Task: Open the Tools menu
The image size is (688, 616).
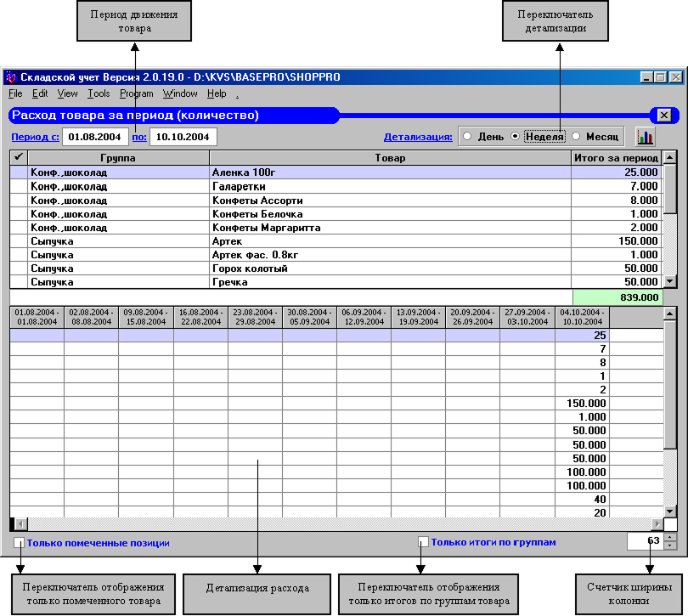Action: pos(99,93)
